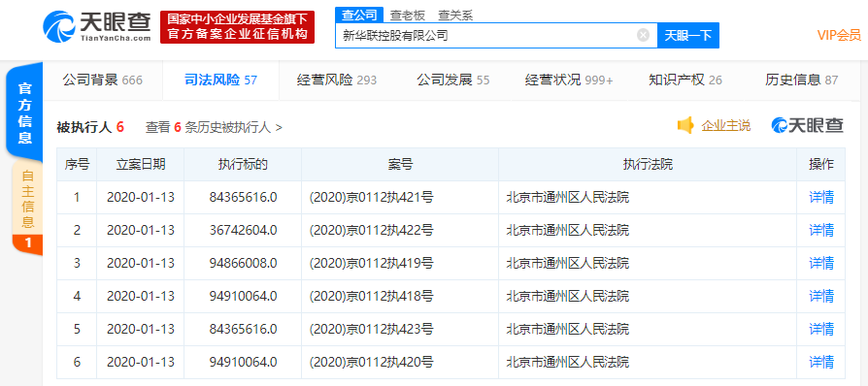Switch to 查关系 search mode
This screenshot has width=868, height=386.
[455, 16]
